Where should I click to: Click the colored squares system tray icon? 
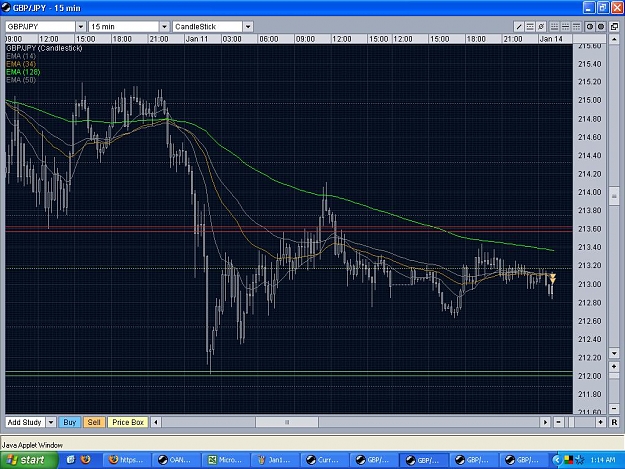568,460
